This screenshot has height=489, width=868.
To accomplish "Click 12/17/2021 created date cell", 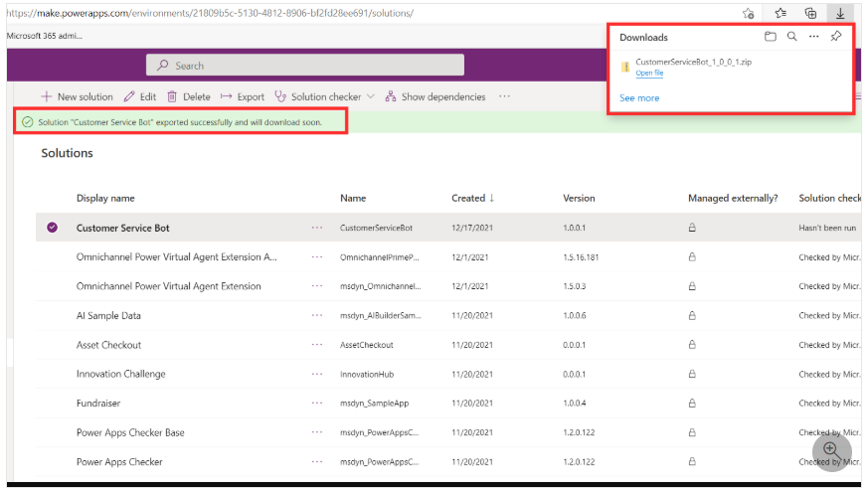I will click(x=471, y=228).
